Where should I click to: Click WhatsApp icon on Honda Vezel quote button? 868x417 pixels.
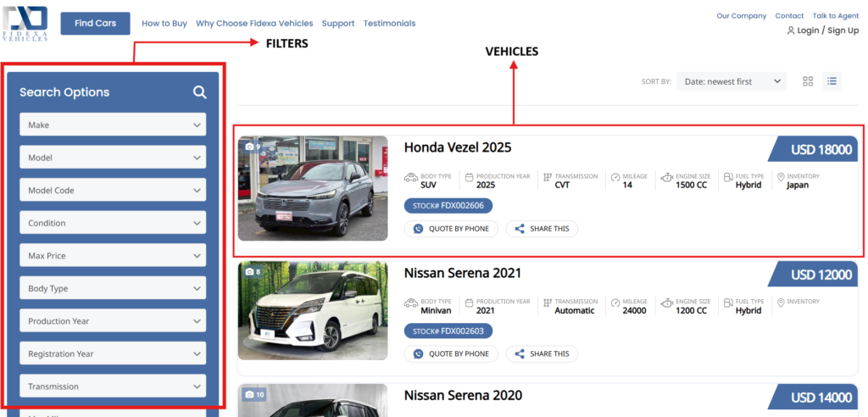418,229
